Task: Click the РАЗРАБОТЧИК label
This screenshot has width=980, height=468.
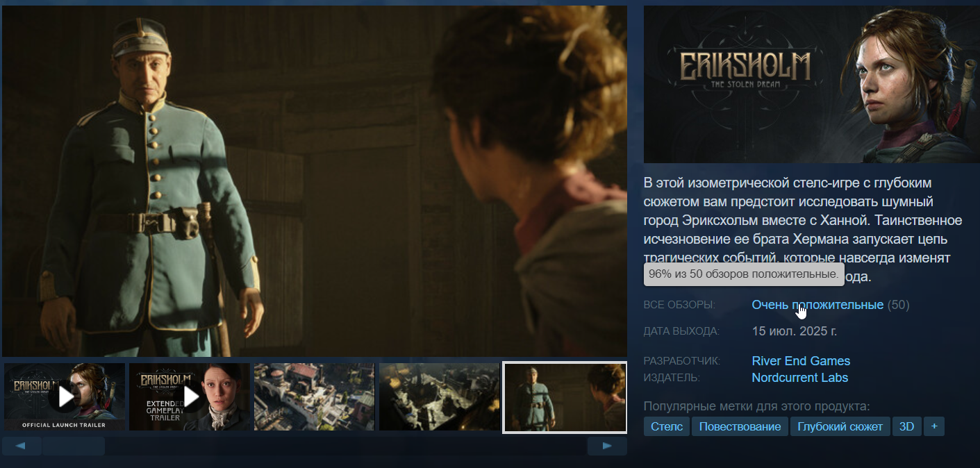Action: coord(682,361)
